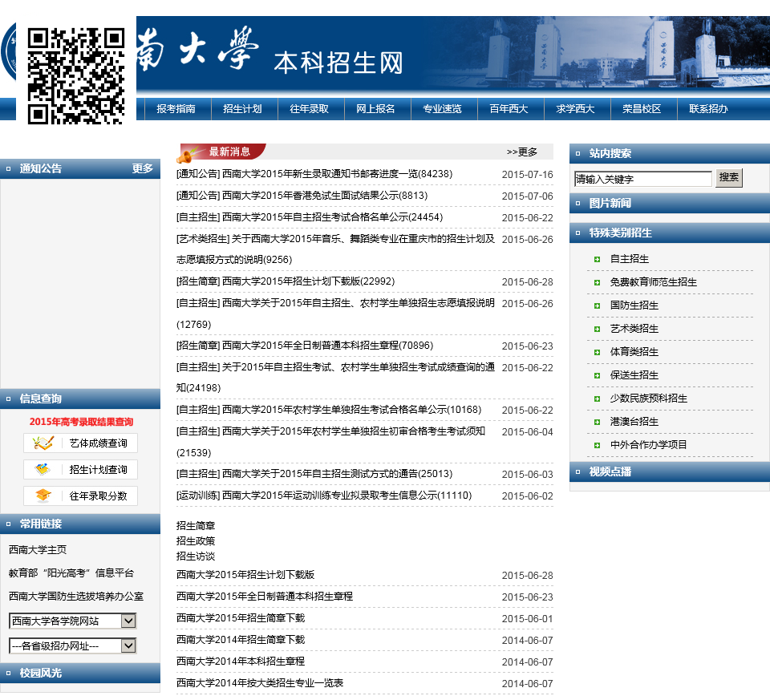Open the 少数民族预科招生 link
Viewport: 770px width, 700px height.
click(649, 399)
